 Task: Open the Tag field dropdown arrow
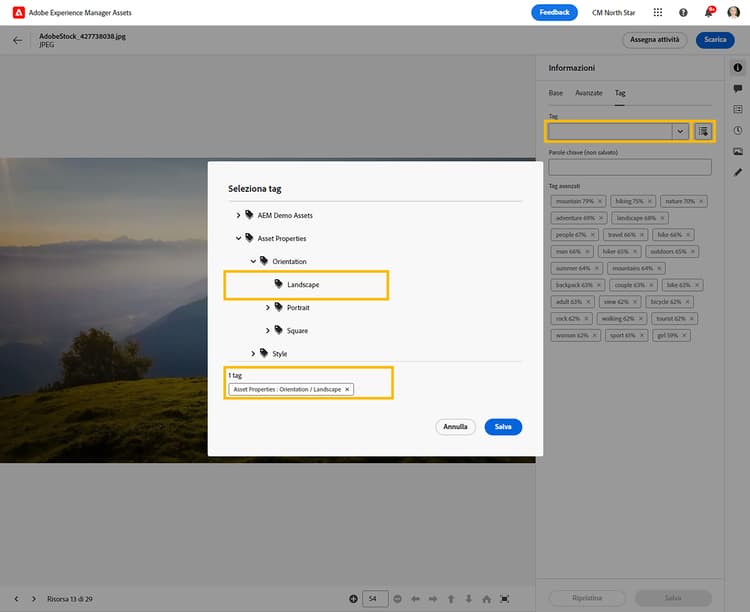coord(680,131)
